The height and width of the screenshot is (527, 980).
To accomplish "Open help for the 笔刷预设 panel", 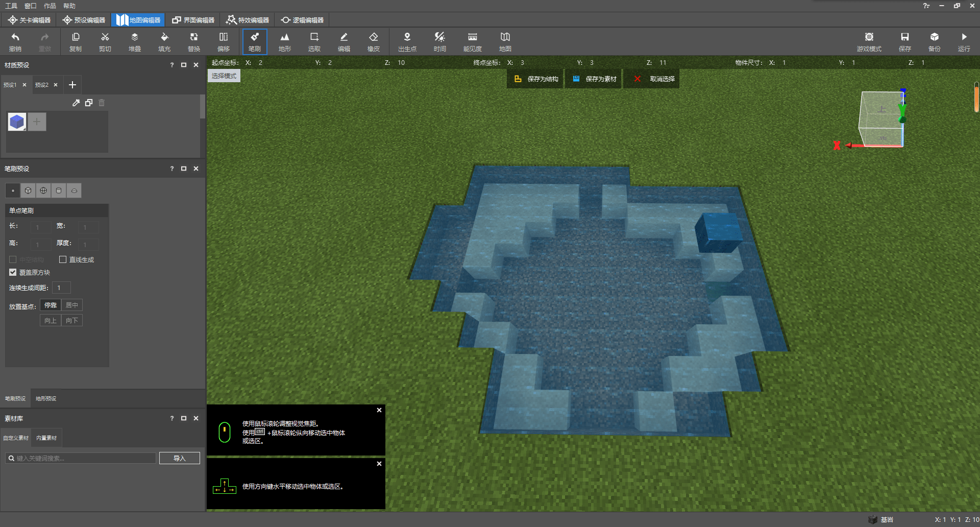I will [x=171, y=169].
